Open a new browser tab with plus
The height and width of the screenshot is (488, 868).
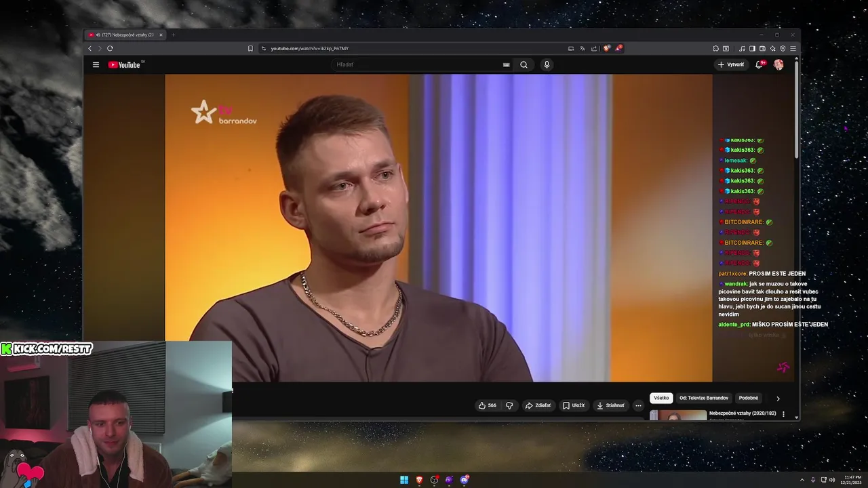click(173, 35)
